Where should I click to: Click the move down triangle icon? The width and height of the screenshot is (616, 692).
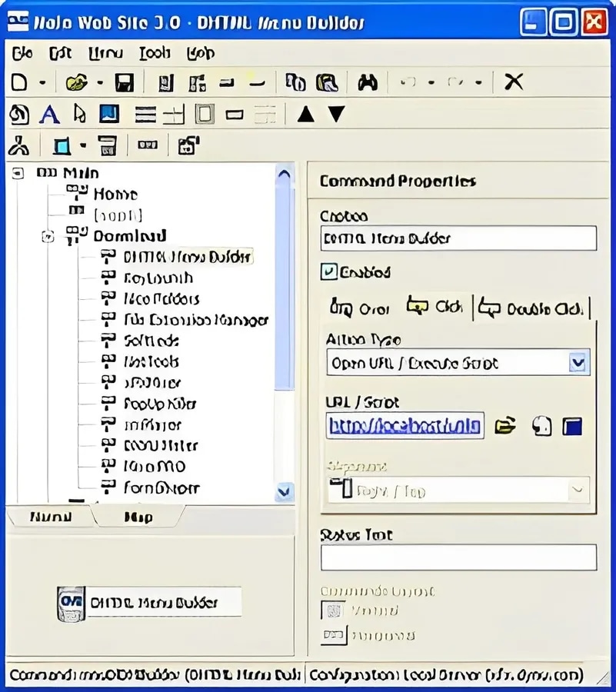pos(337,114)
